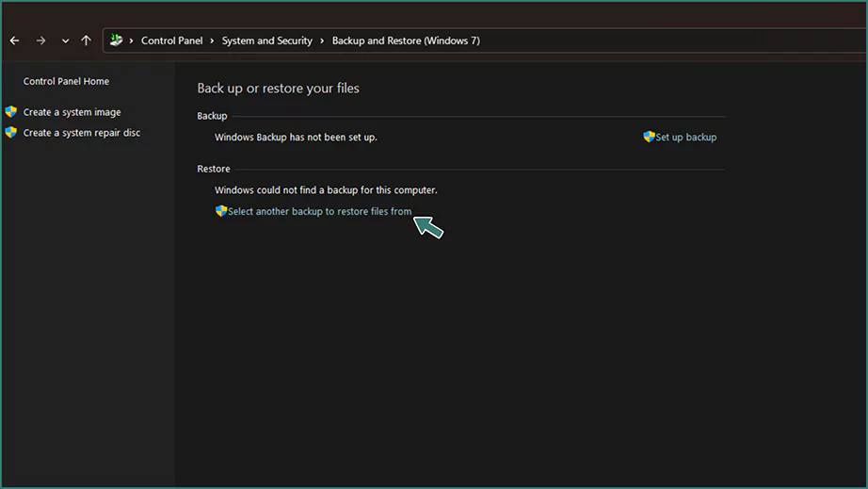Click shield icon next to Set up backup
Screen dimensions: 868x489
click(x=649, y=137)
